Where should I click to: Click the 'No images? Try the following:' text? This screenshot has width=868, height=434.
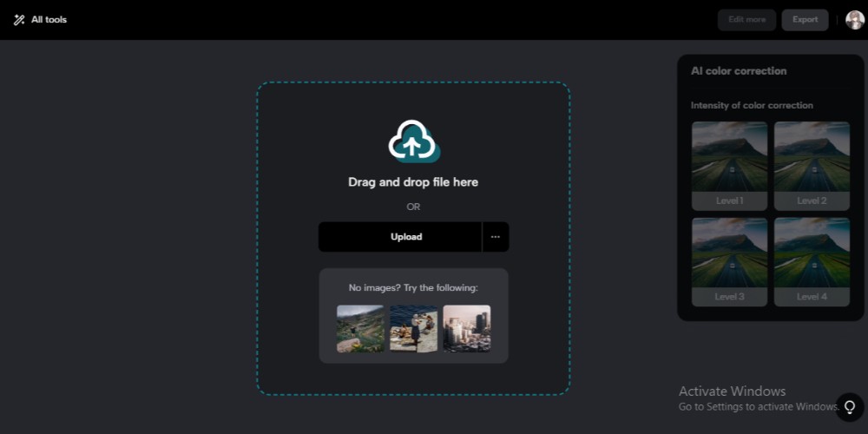click(413, 288)
